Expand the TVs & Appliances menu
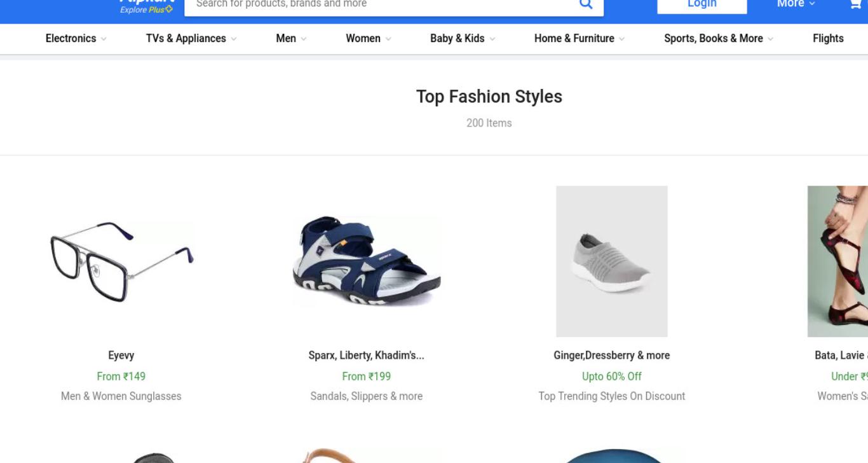Image resolution: width=868 pixels, height=463 pixels. (191, 38)
